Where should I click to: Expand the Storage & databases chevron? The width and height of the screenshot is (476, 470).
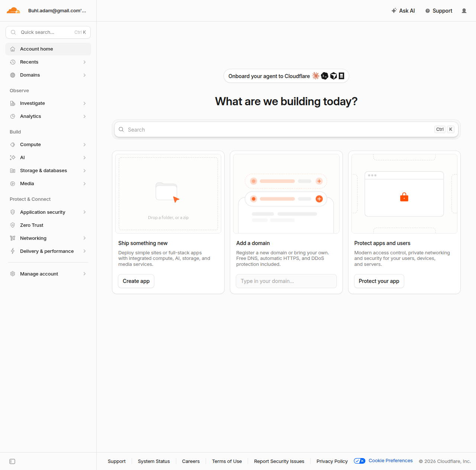[x=84, y=171]
